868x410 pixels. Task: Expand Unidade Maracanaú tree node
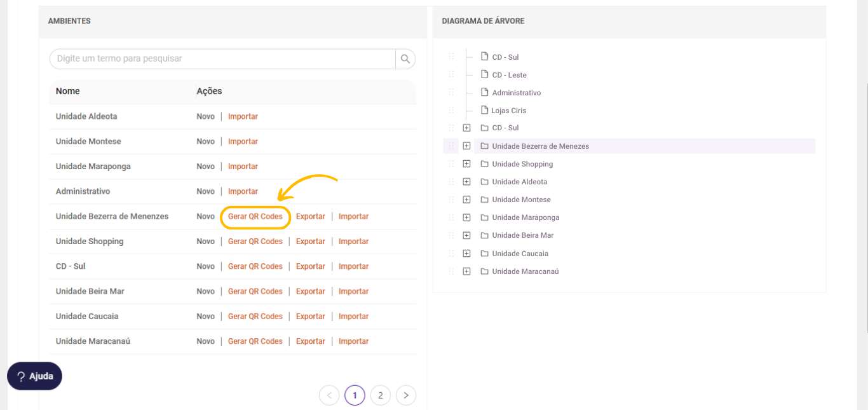(466, 271)
